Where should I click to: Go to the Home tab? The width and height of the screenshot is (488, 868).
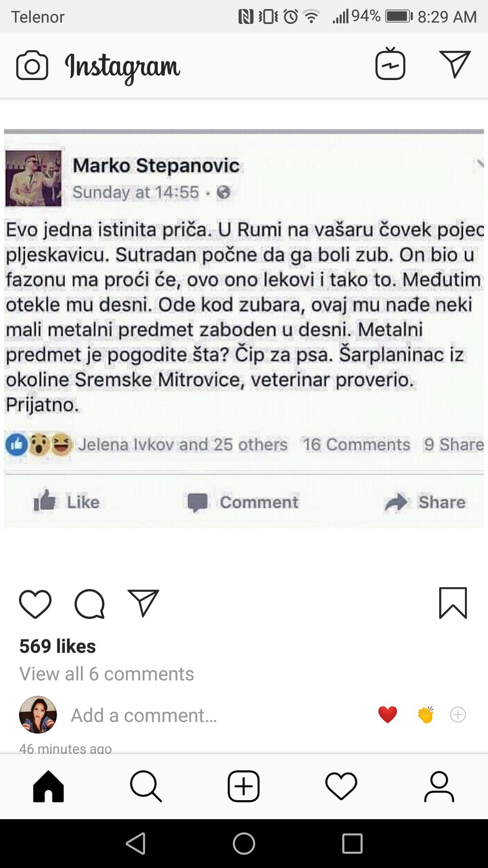click(48, 786)
